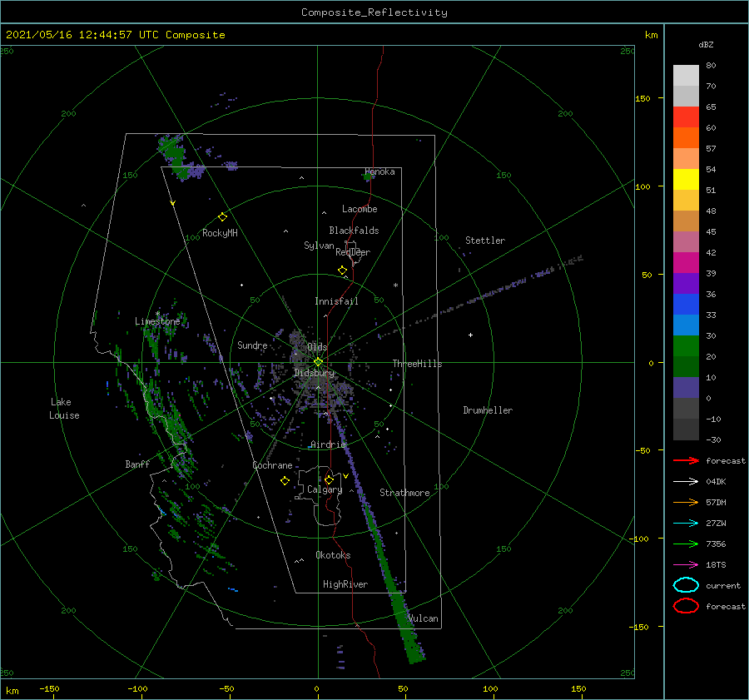The width and height of the screenshot is (749, 700).
Task: Click the Airdrie city label
Action: tap(328, 444)
